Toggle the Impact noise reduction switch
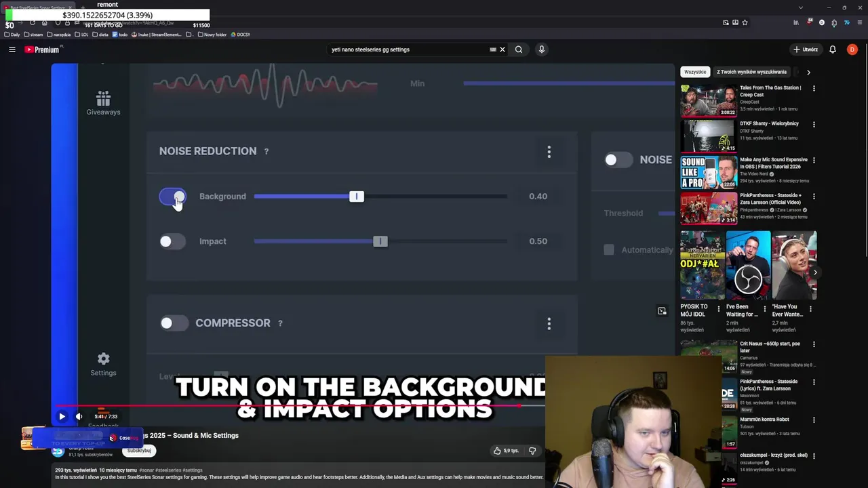868x488 pixels. click(x=172, y=241)
